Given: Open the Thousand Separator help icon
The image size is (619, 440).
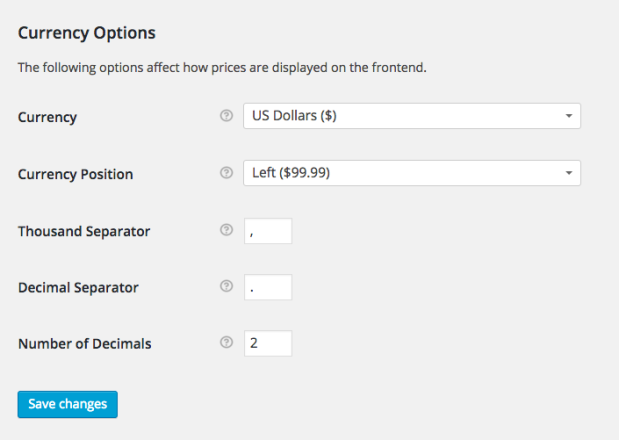Looking at the screenshot, I should [x=226, y=230].
